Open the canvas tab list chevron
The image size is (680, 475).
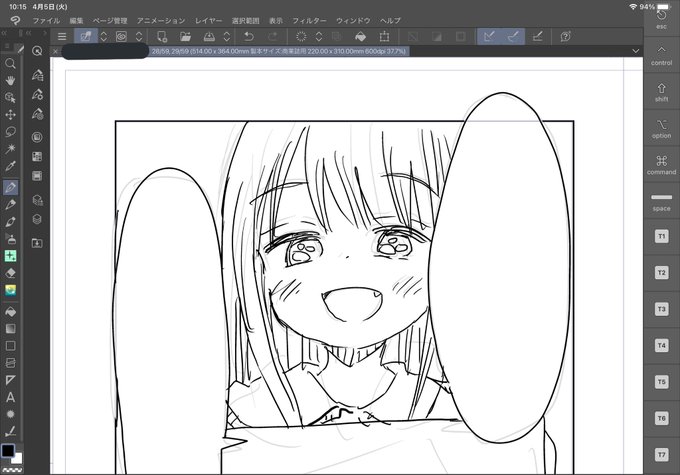[x=635, y=51]
